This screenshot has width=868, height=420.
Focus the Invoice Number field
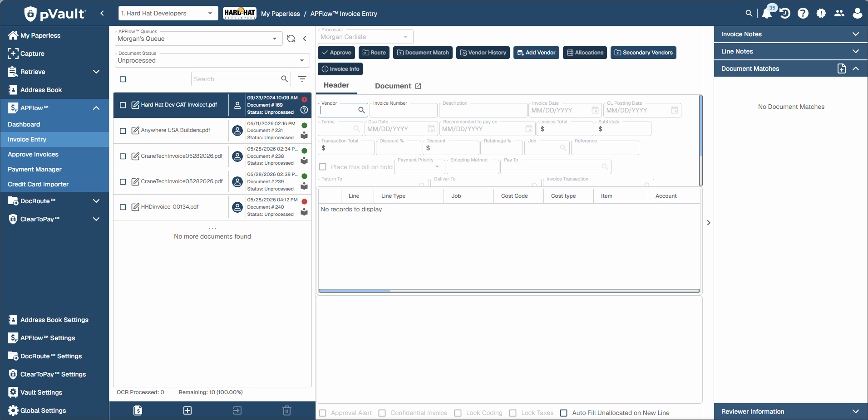click(x=404, y=110)
